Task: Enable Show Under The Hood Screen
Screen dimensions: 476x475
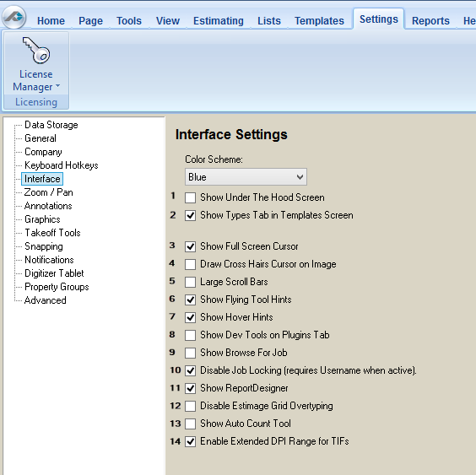Action: [x=191, y=197]
